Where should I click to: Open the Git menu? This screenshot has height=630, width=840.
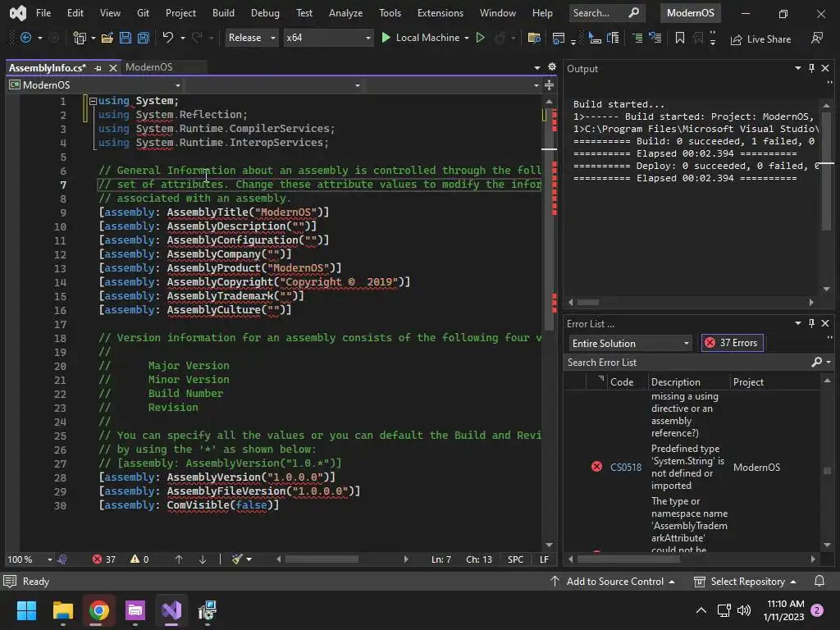coord(143,13)
